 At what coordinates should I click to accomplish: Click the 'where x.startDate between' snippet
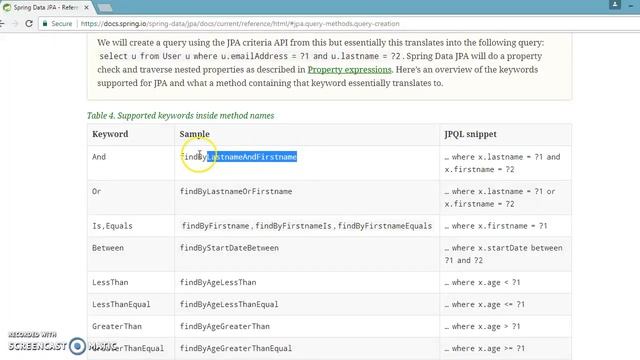[x=504, y=248]
